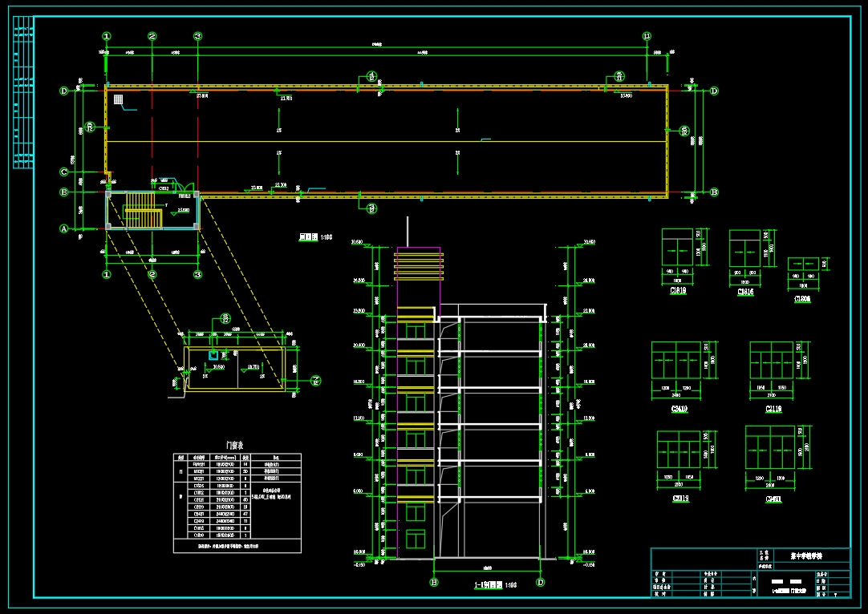Select the 30.600 elevation mark at section top-left

pyautogui.click(x=357, y=242)
